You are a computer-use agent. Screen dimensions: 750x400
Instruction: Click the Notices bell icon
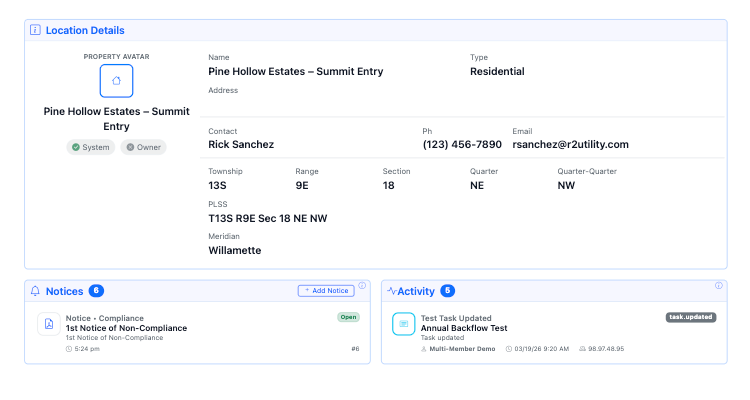(x=36, y=291)
